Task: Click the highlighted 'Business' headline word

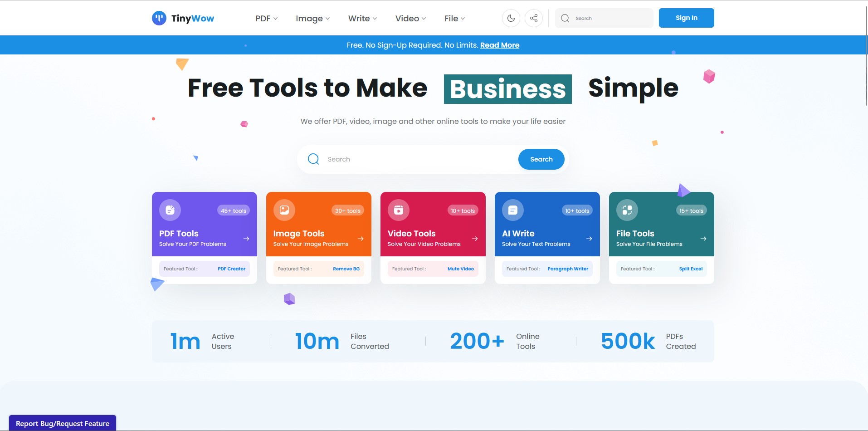Action: tap(507, 89)
